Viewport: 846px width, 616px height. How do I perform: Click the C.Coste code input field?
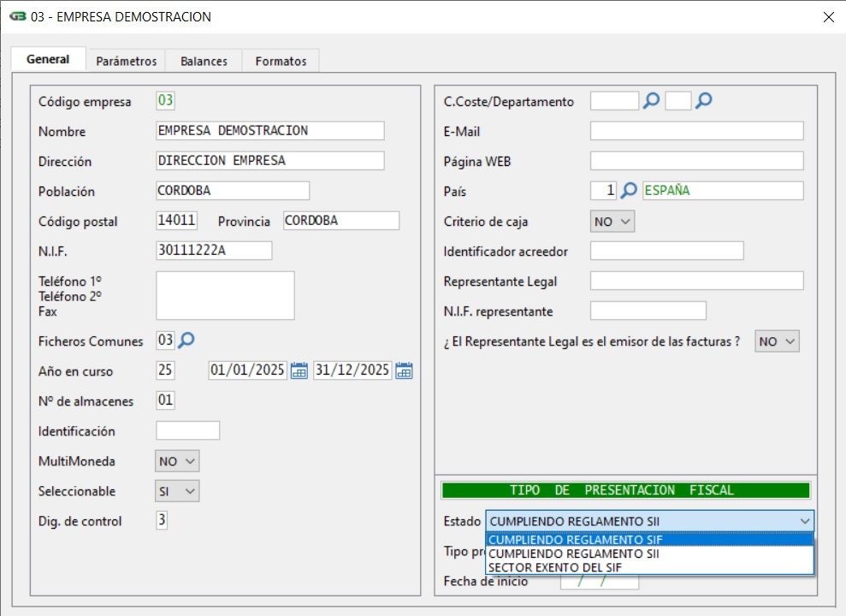(614, 101)
